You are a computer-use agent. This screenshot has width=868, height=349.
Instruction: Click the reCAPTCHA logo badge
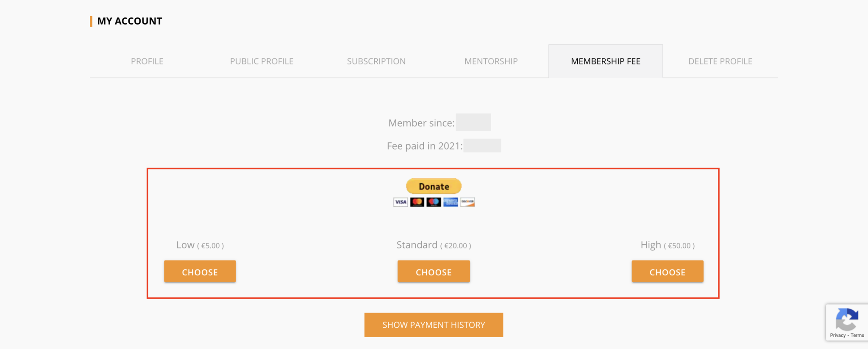point(847,319)
